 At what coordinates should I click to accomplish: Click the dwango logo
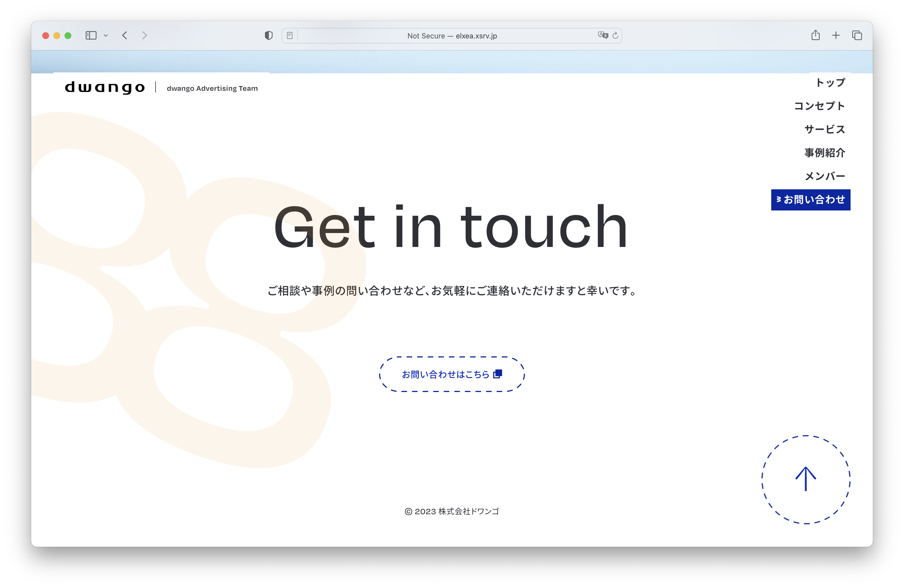(x=105, y=88)
